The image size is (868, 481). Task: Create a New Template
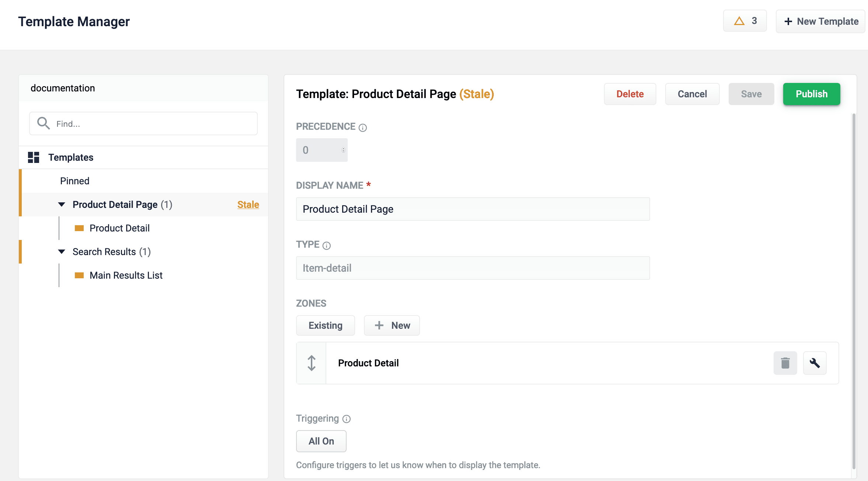(x=820, y=21)
